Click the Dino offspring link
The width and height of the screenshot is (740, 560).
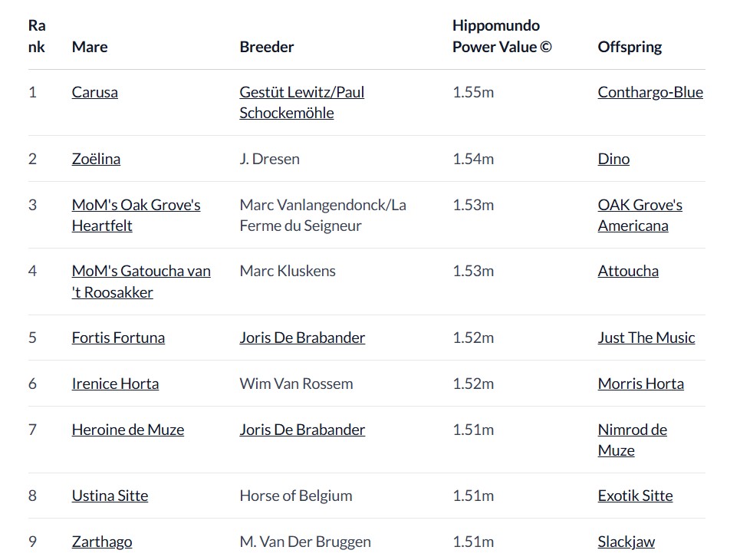click(x=613, y=159)
